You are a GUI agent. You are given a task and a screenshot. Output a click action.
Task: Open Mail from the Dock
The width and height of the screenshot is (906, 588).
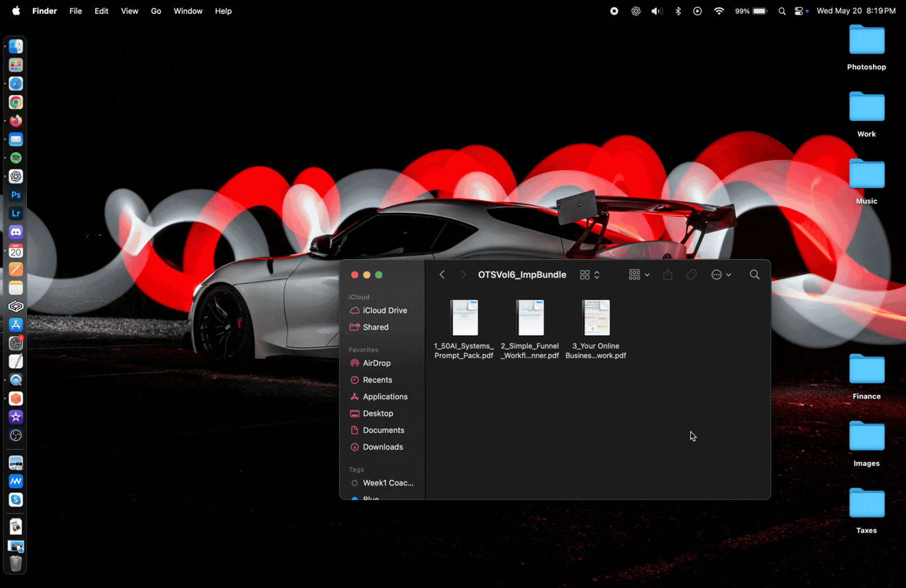point(16,140)
